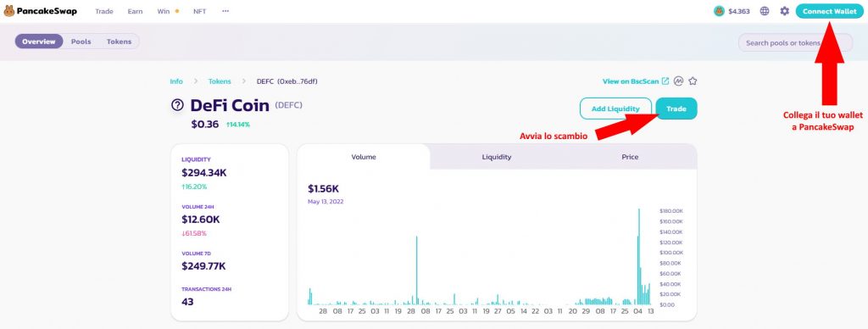868x329 pixels.
Task: Click the $0.36 DeFi Coin price
Action: coord(205,124)
